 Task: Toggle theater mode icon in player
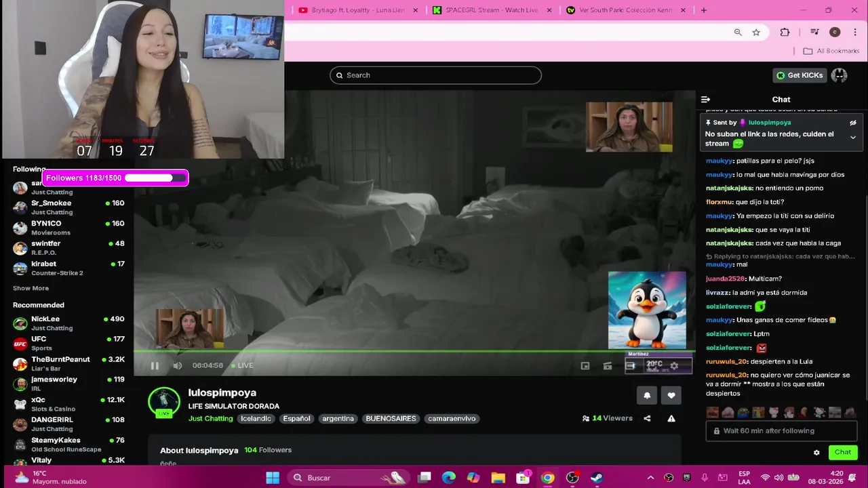(x=630, y=366)
